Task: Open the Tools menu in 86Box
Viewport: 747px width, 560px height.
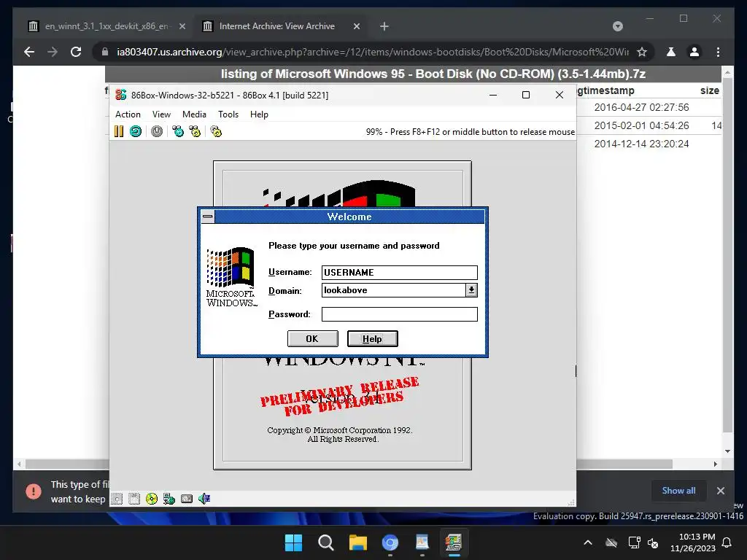Action: 228,114
